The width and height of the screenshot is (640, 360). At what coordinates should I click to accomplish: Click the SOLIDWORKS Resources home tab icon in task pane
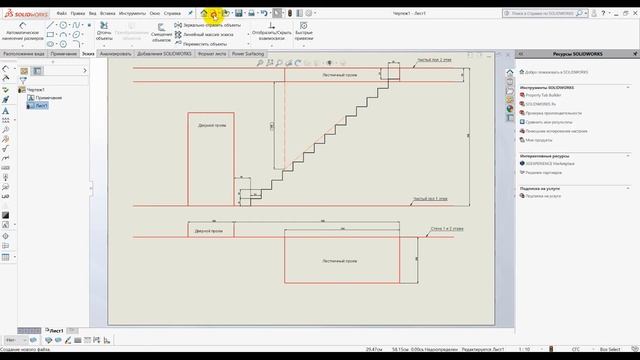(x=510, y=72)
